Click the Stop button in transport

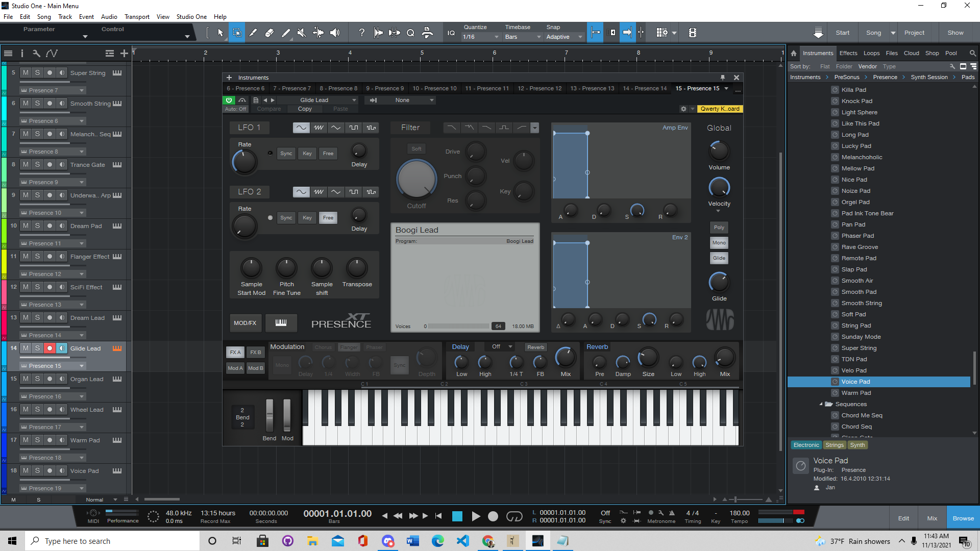pyautogui.click(x=457, y=516)
